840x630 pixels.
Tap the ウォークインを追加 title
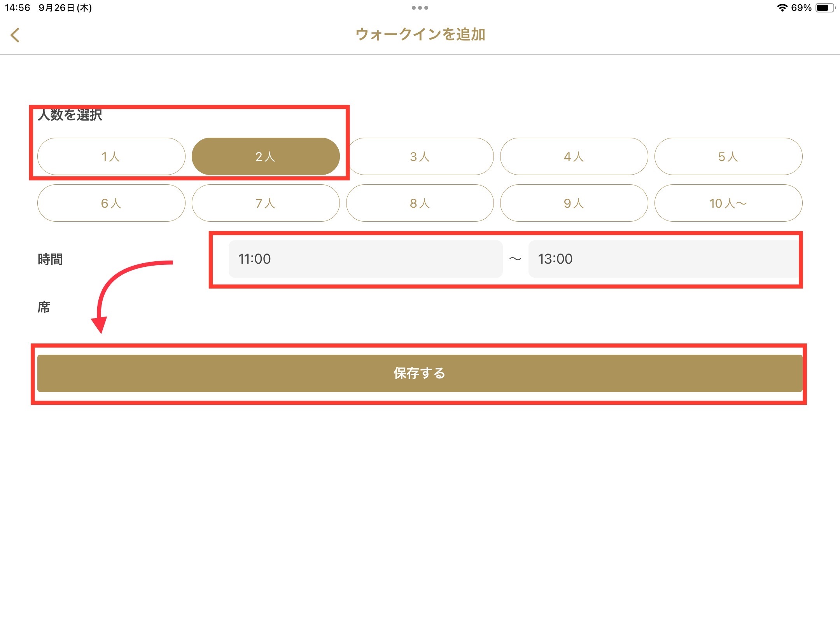[420, 35]
